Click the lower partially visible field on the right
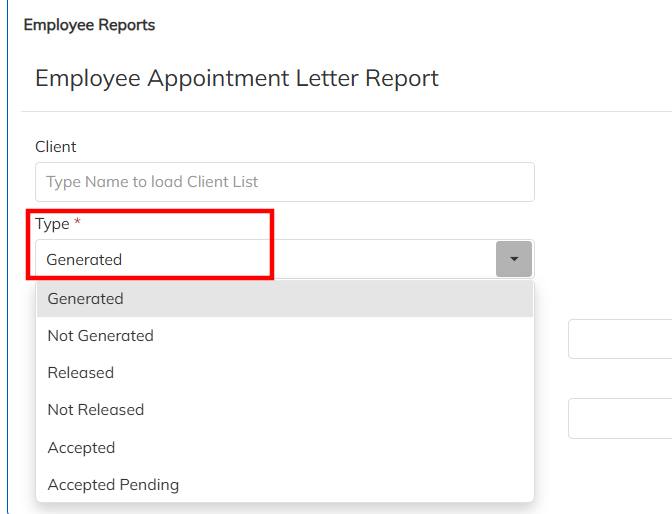The image size is (672, 514). point(620,418)
